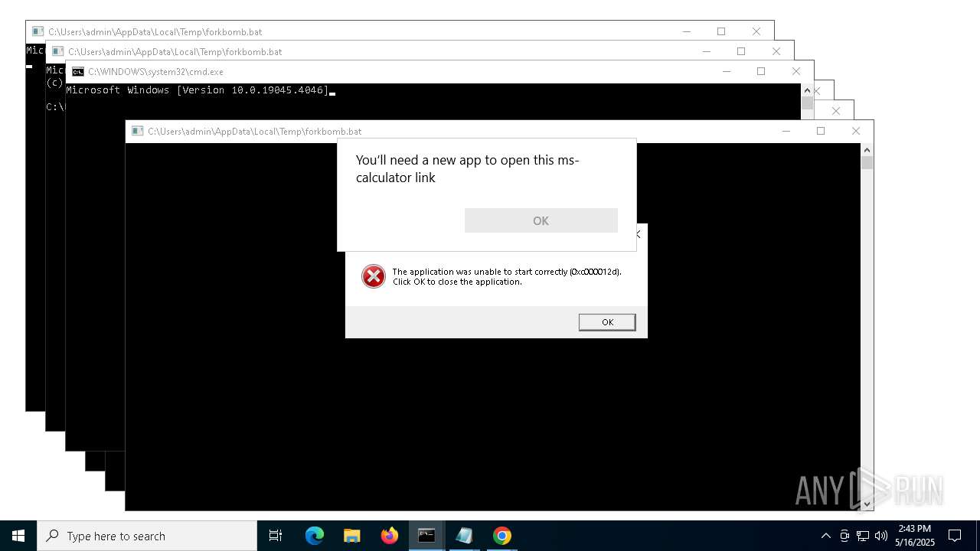Click the tray icon left of network
This screenshot has height=551, width=980.
pyautogui.click(x=844, y=536)
